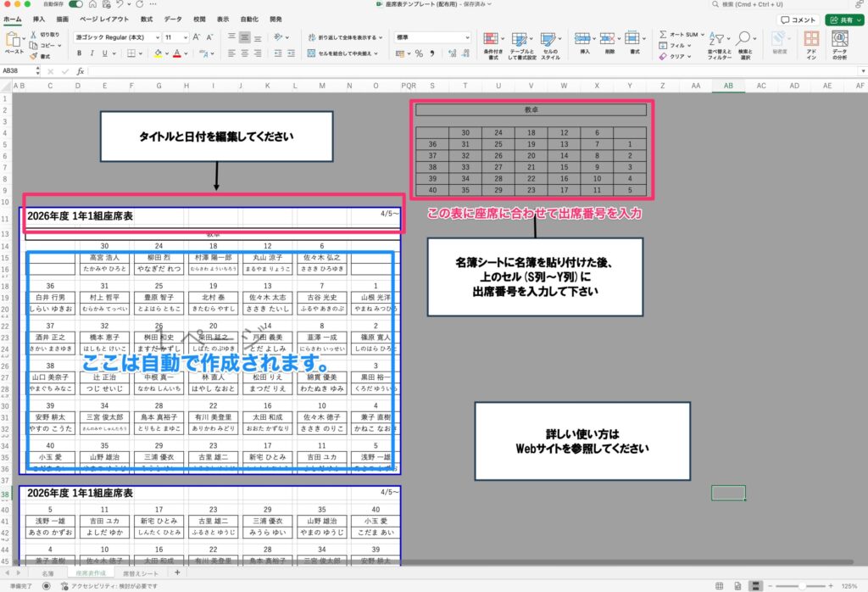
Task: Click the green 共有 (Share) button
Action: point(844,20)
